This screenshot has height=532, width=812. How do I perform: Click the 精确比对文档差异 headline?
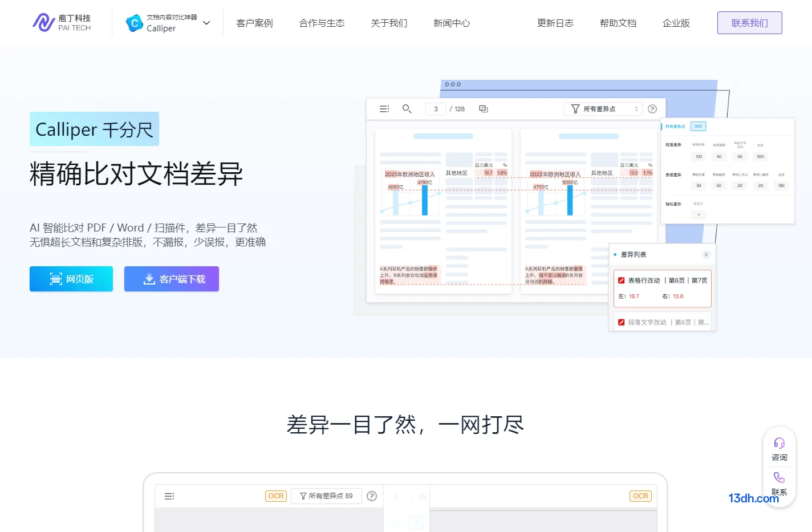coord(136,173)
